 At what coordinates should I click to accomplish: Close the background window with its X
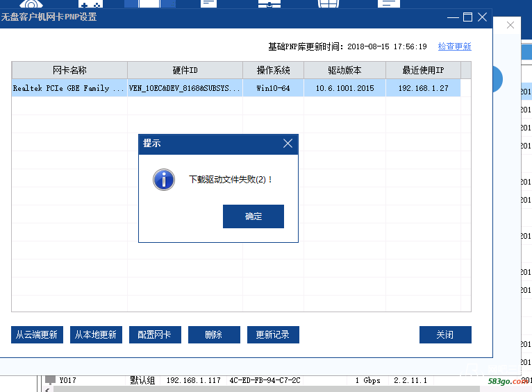click(510, 25)
